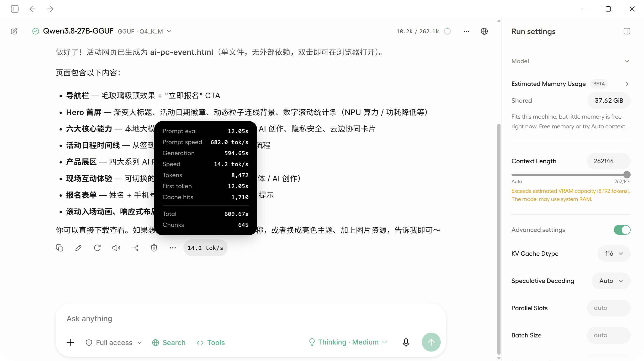
Task: Click the Context Length slider handle
Action: 627,174
